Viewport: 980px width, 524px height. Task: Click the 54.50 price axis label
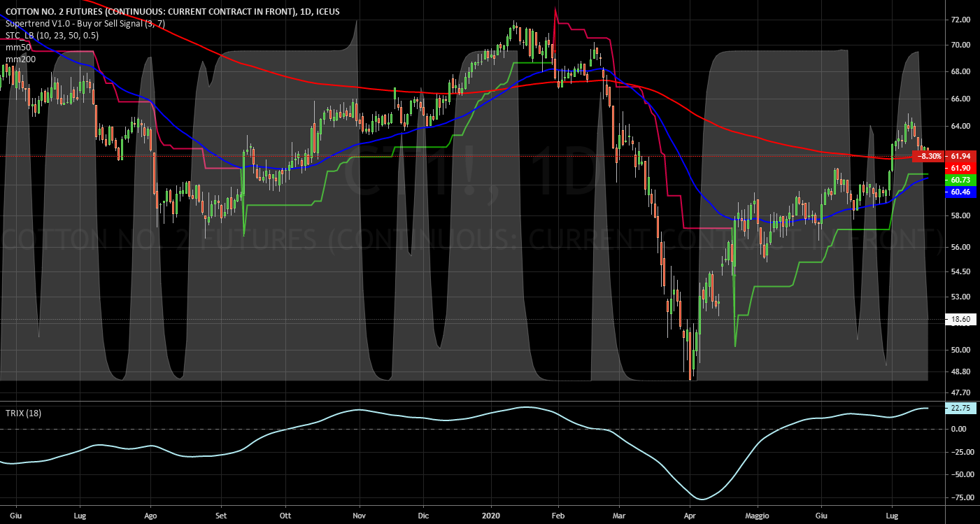tap(960, 271)
